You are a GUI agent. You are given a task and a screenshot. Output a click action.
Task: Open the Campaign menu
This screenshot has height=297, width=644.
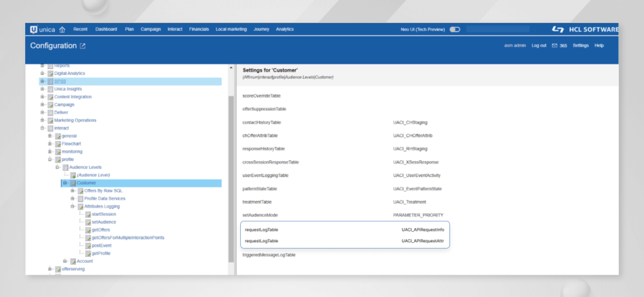tap(150, 29)
